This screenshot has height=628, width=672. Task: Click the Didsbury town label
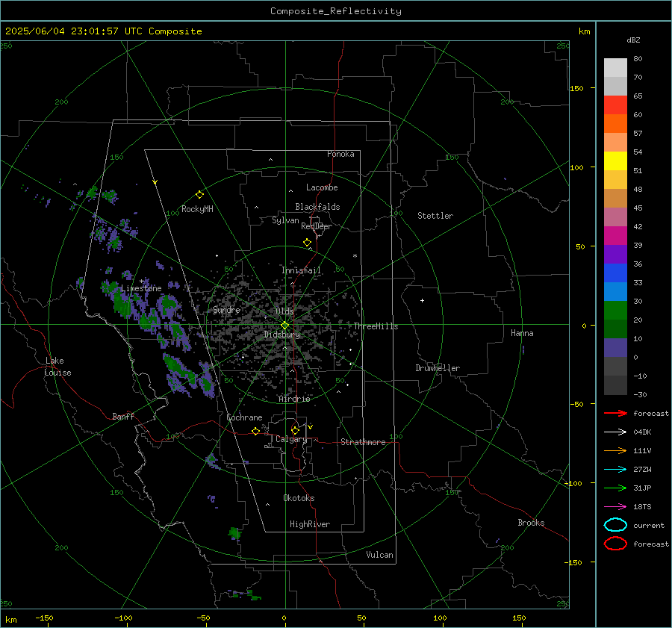pyautogui.click(x=282, y=335)
